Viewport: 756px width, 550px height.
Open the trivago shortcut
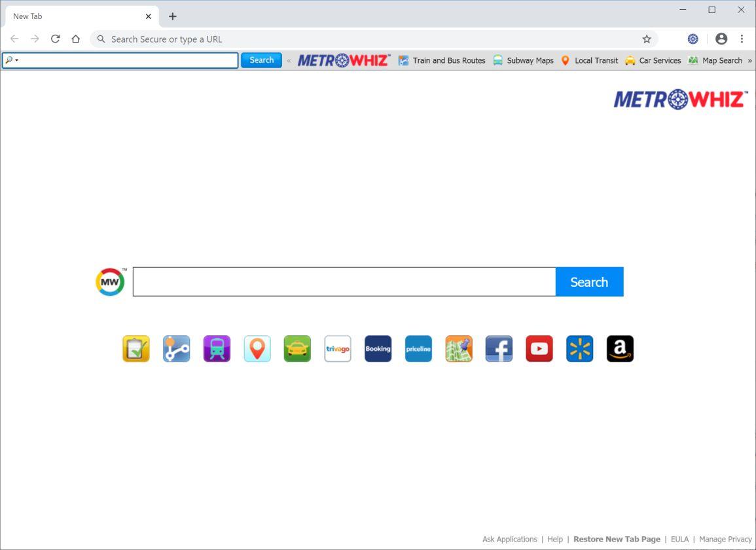pyautogui.click(x=338, y=348)
